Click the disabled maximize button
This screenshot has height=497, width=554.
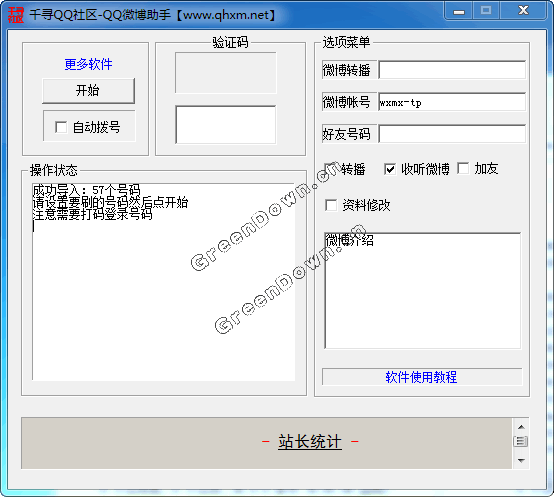486,11
